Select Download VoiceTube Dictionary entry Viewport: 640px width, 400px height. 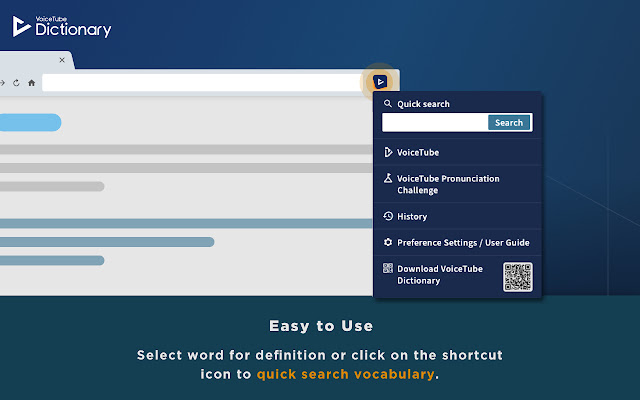point(457,276)
